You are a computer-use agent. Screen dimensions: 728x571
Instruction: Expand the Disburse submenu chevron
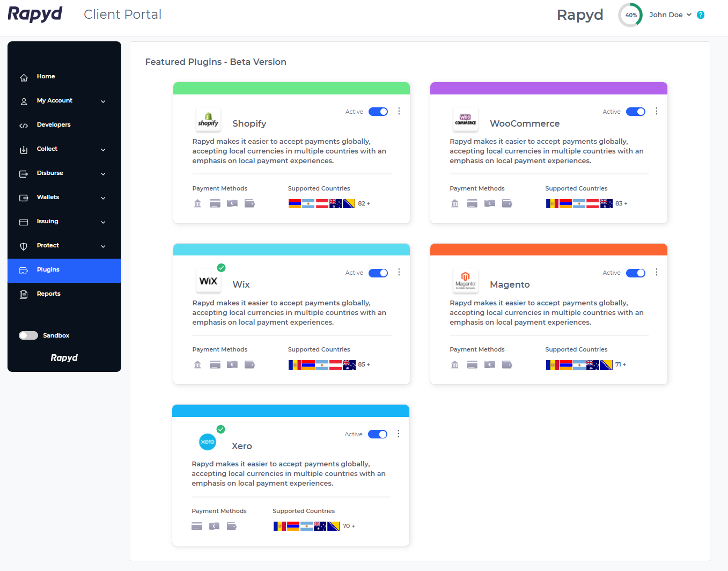coord(103,174)
